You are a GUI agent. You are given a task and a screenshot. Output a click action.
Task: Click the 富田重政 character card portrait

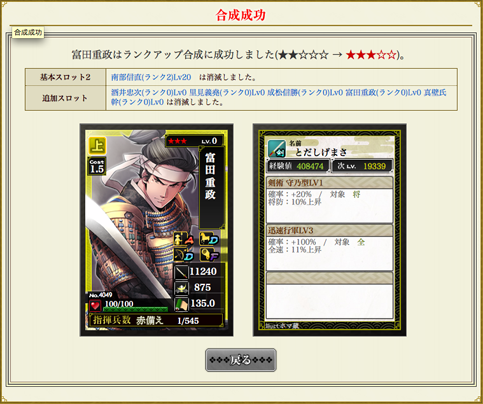tap(156, 230)
